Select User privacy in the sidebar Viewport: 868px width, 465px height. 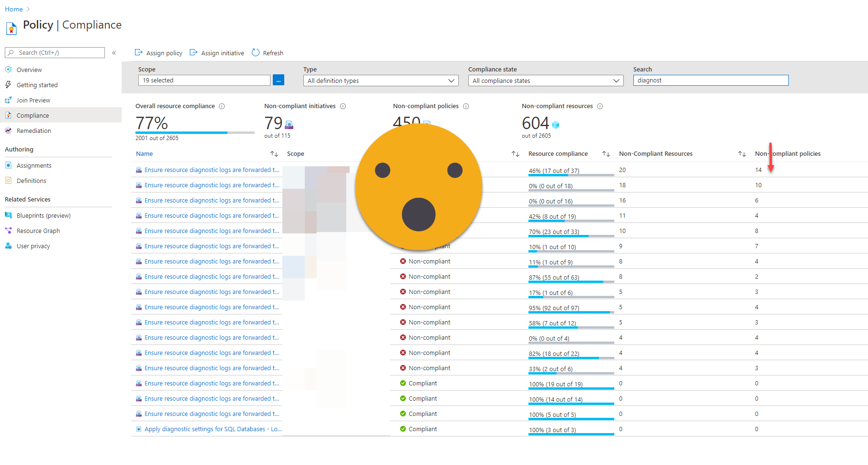tap(33, 246)
